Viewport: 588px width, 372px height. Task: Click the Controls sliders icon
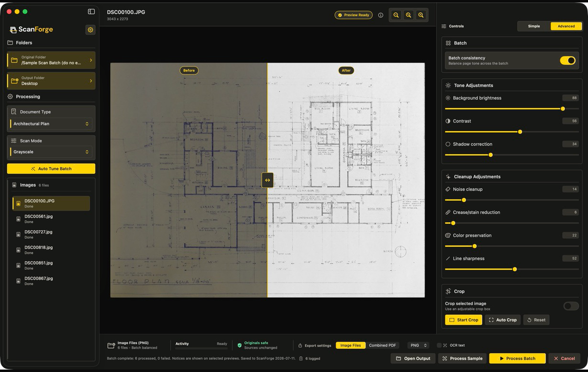pos(444,26)
